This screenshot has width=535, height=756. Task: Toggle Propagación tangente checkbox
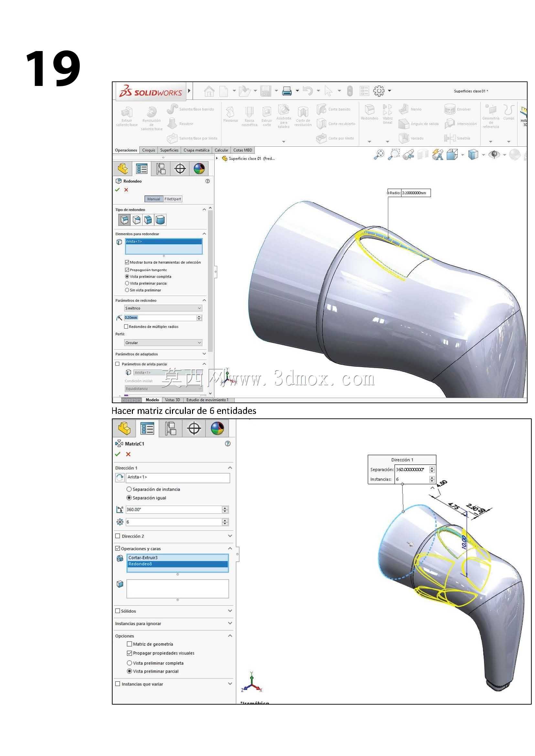pos(127,270)
